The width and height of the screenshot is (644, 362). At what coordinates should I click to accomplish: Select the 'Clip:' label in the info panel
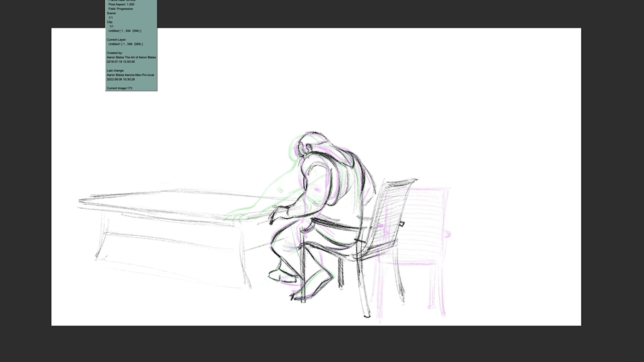coord(110,22)
